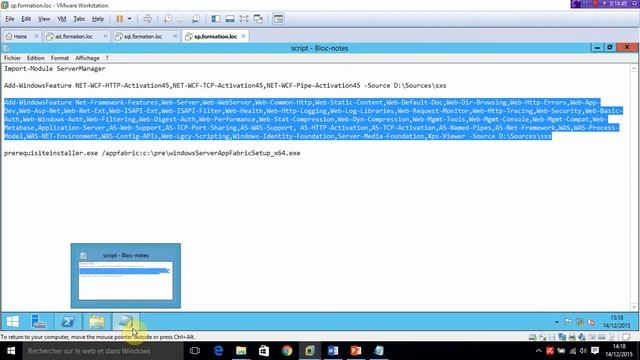The height and width of the screenshot is (360, 640).
Task: Take a snapshot of this virtual machine
Action: tap(168, 19)
